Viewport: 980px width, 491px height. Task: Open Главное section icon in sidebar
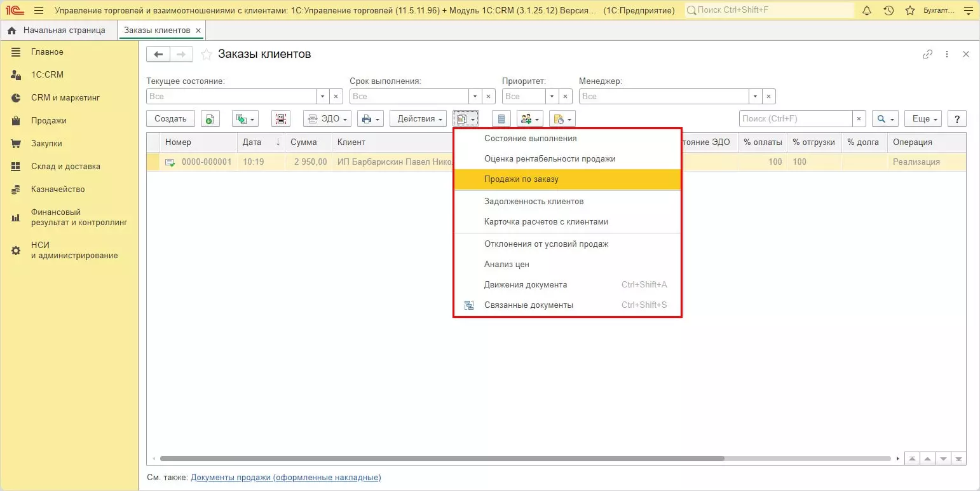(17, 52)
